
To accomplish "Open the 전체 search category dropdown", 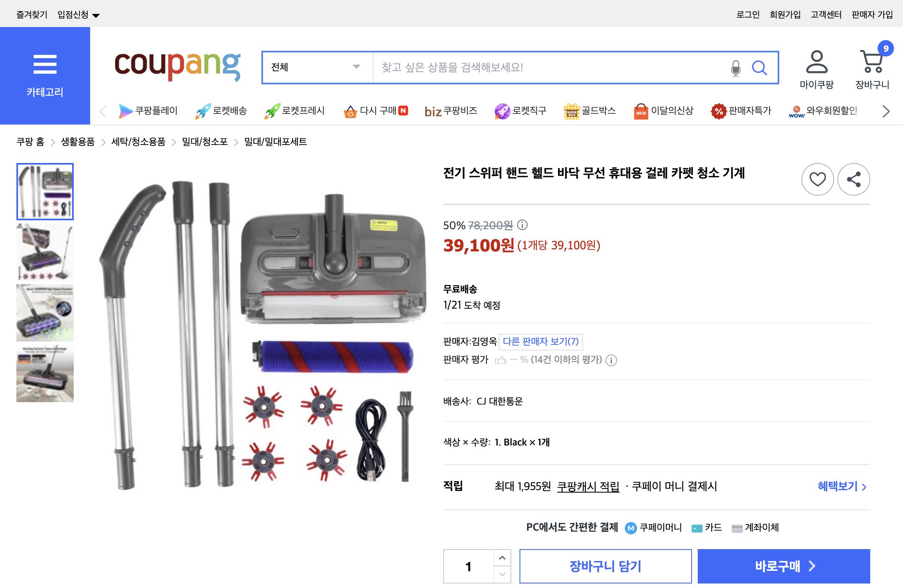I will point(316,68).
